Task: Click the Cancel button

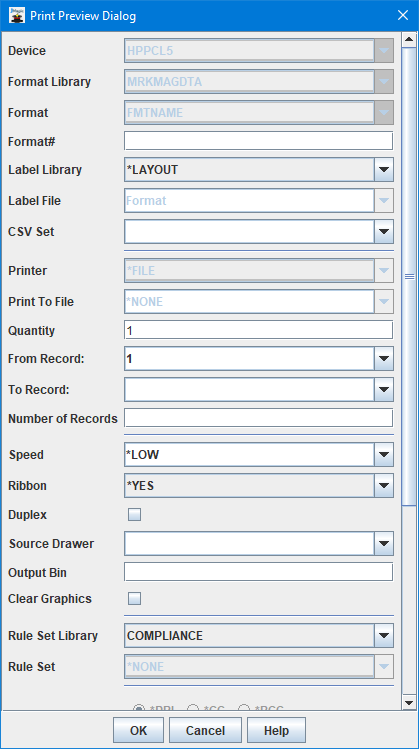Action: 205,730
